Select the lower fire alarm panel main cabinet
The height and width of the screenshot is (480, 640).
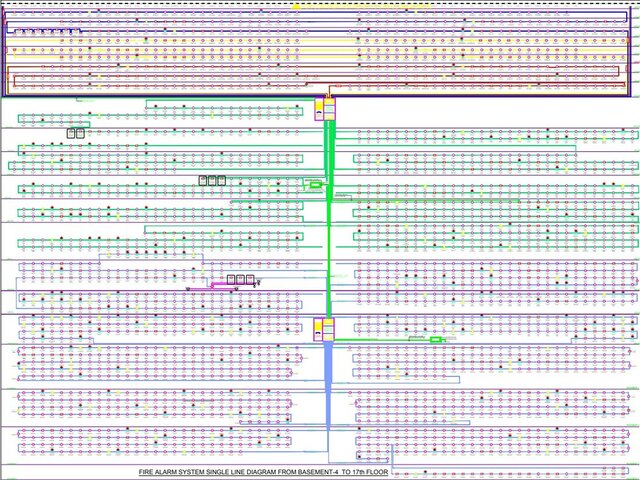point(329,330)
